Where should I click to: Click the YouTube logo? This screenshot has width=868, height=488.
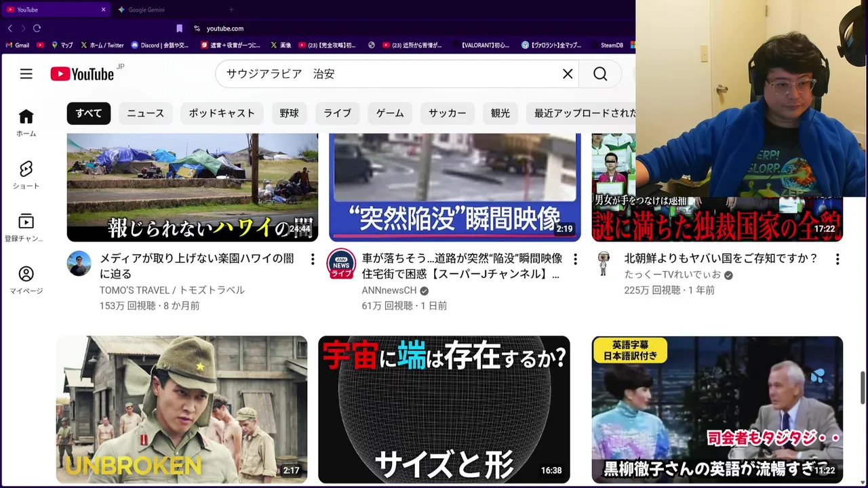(x=82, y=74)
